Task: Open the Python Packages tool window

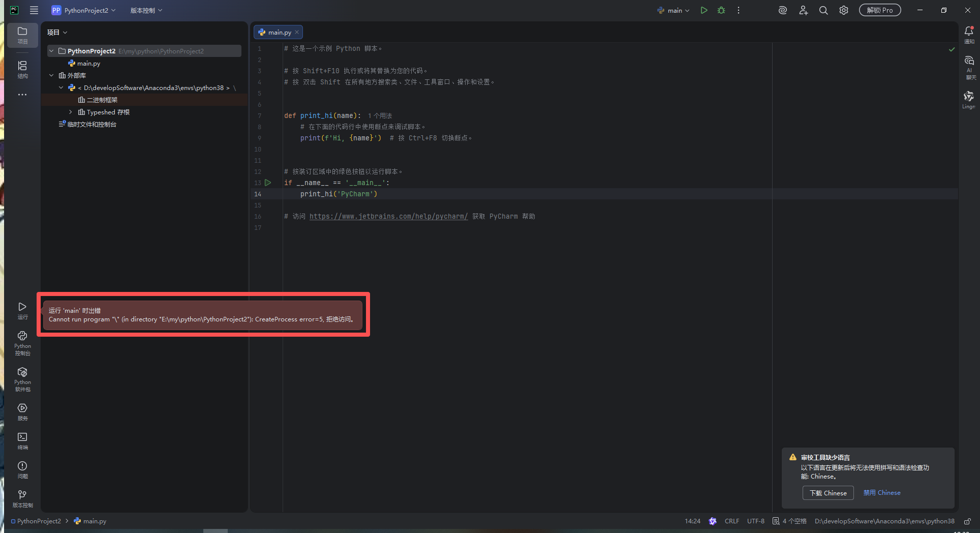Action: tap(22, 379)
